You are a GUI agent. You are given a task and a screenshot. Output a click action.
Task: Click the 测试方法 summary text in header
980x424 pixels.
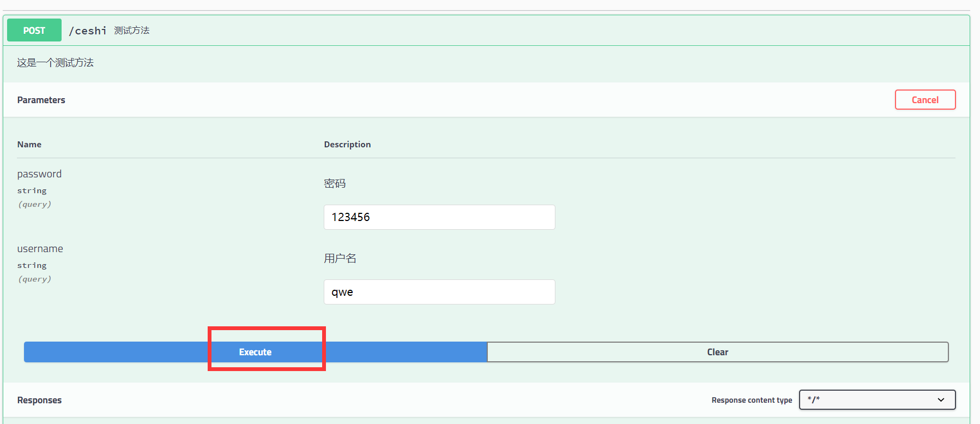coord(131,31)
